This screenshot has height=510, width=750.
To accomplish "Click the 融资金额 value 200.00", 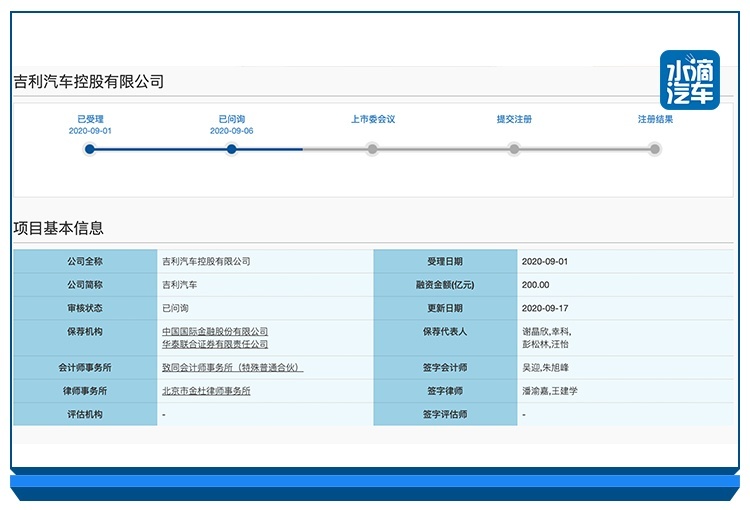I will tap(535, 285).
